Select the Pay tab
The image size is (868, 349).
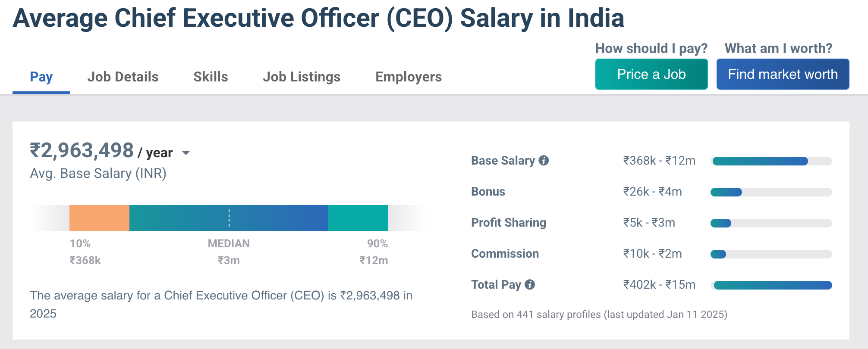click(x=41, y=77)
